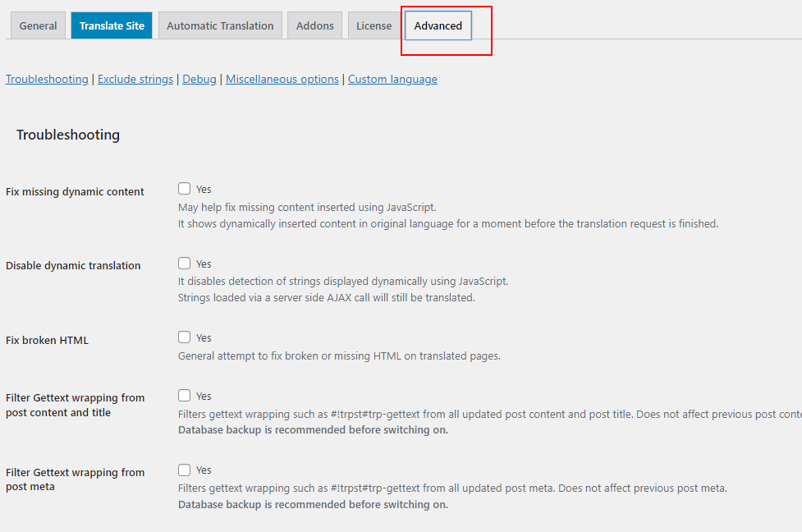Screen dimensions: 802x532
Task: Click the Fix broken HTML setting label
Action: [47, 341]
